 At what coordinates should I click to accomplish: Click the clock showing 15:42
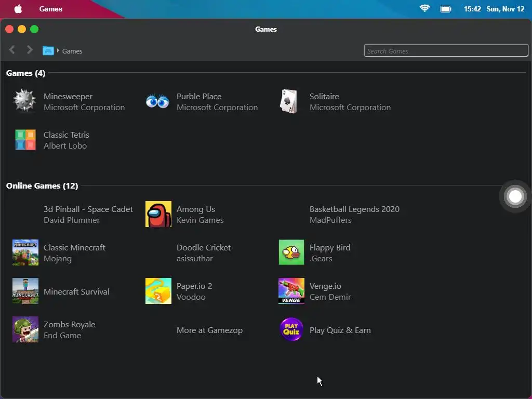point(472,9)
